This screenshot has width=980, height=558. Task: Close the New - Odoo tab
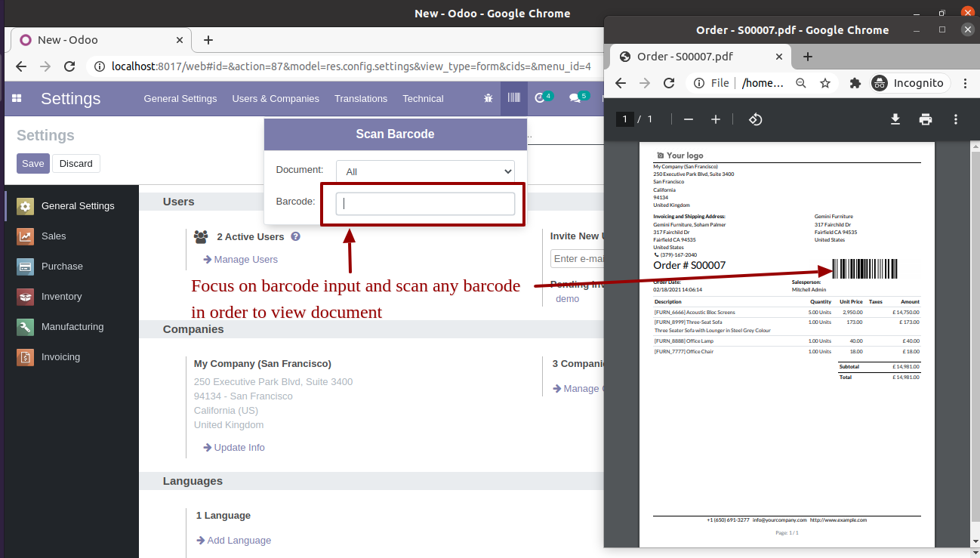click(180, 40)
